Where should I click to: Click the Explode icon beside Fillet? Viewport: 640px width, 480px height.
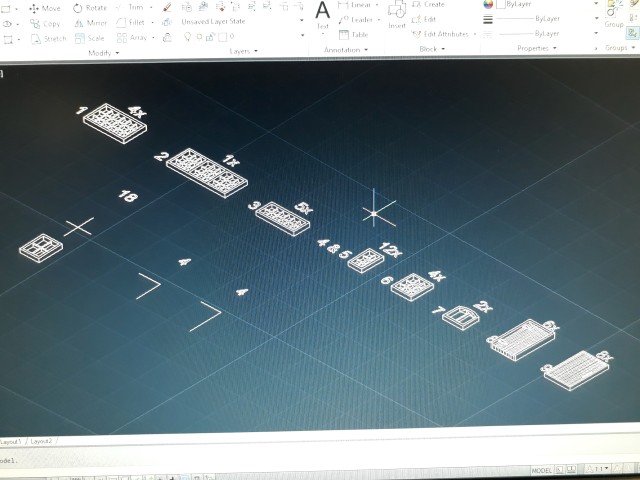167,22
